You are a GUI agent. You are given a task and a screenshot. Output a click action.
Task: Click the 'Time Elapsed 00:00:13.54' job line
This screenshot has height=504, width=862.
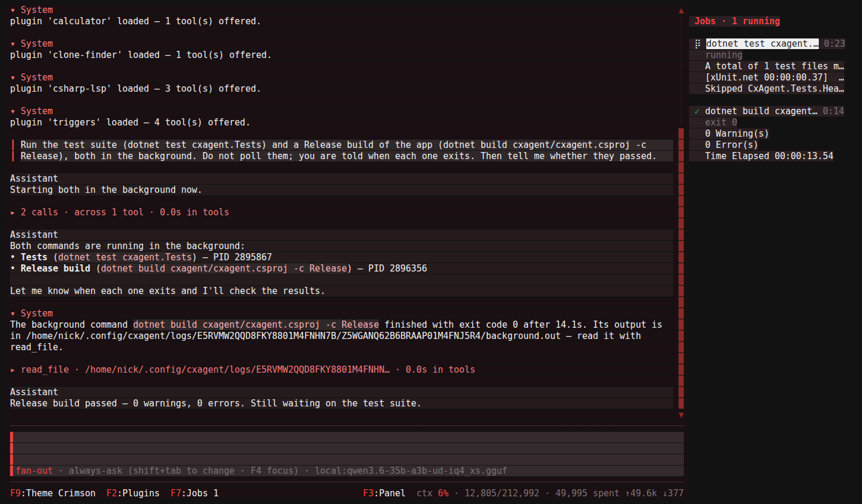[769, 156]
